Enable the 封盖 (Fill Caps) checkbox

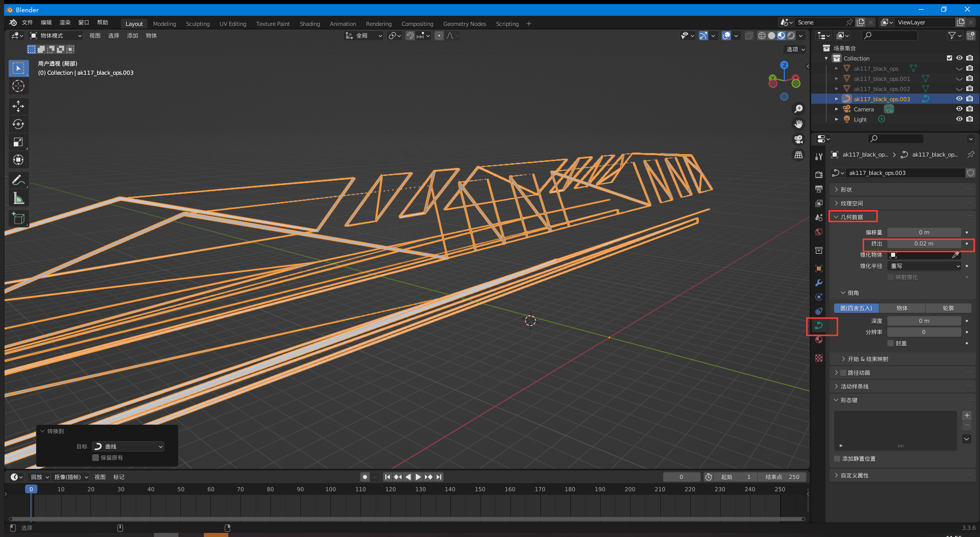[891, 343]
